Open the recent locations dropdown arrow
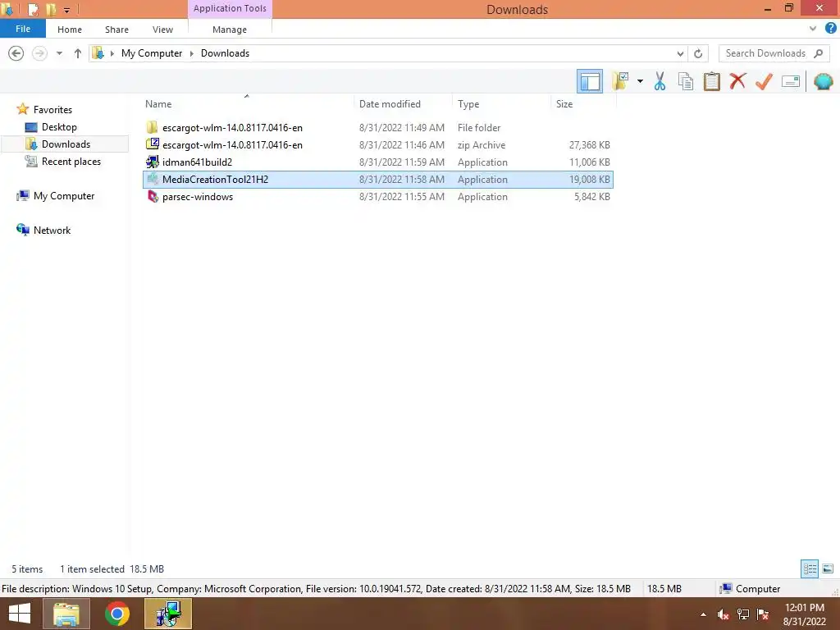Image resolution: width=840 pixels, height=630 pixels. pos(59,53)
